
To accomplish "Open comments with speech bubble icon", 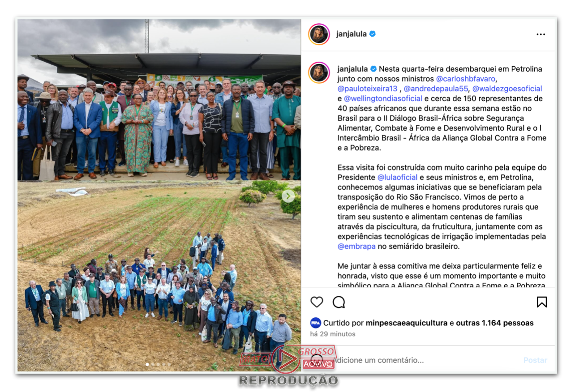I will (x=339, y=302).
